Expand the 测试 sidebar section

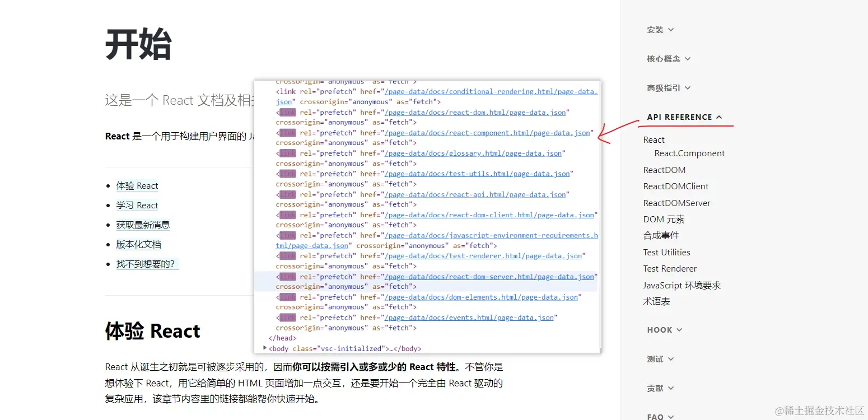pyautogui.click(x=660, y=359)
